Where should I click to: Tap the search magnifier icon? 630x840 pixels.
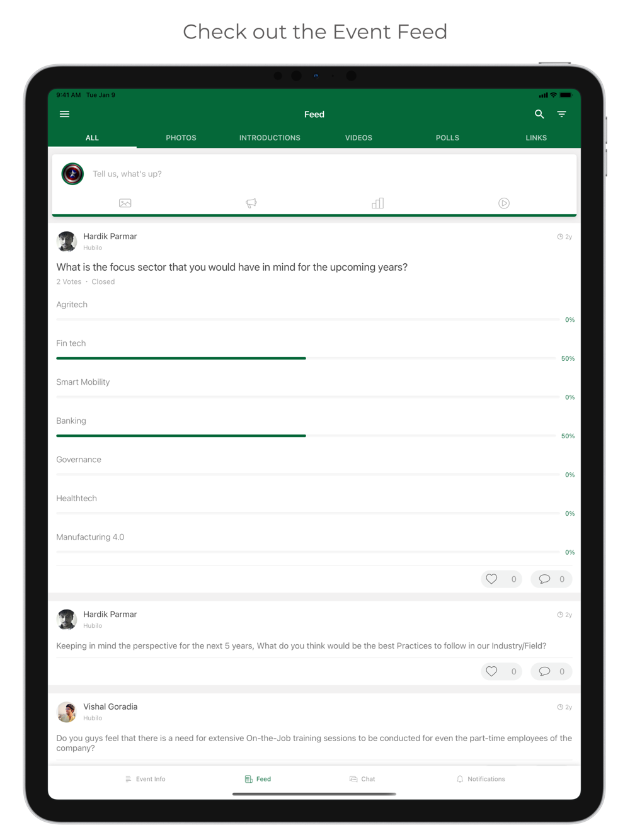[x=539, y=114]
